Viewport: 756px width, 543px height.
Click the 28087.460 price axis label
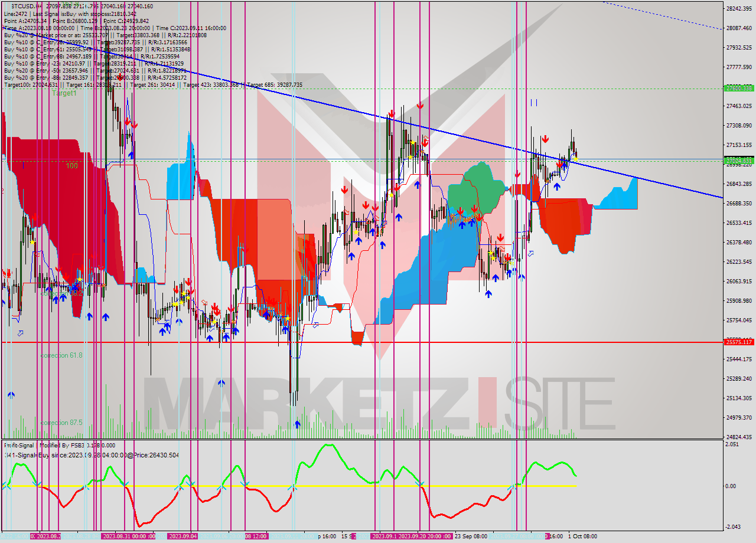coord(739,28)
